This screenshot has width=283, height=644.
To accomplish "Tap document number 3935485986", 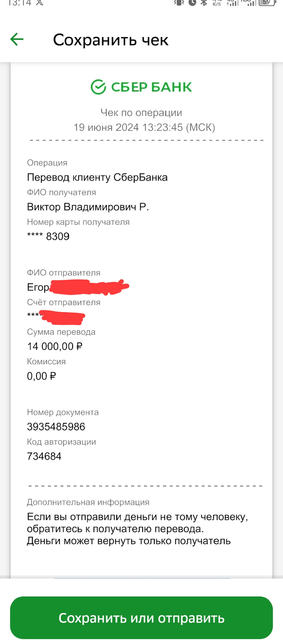I will tap(56, 427).
